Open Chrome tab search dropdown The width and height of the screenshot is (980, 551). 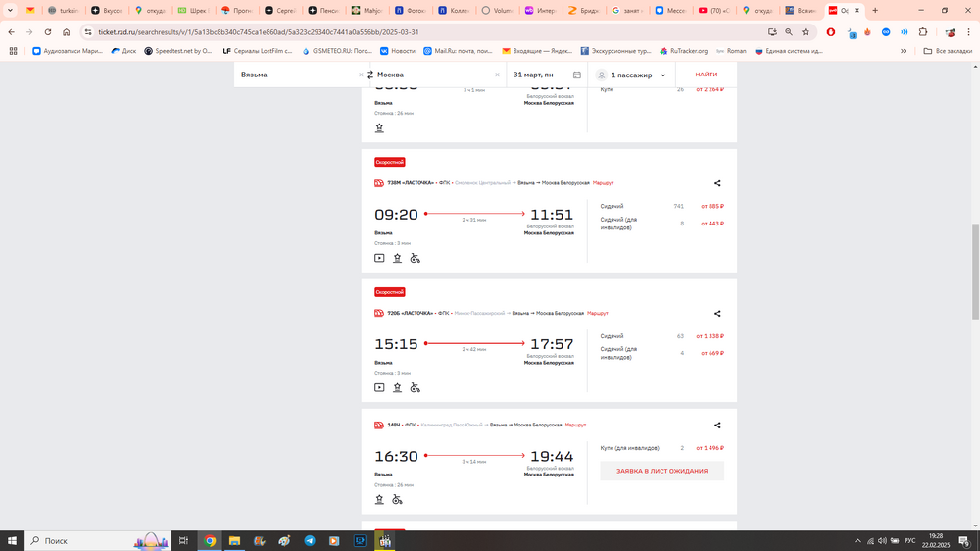(12, 11)
